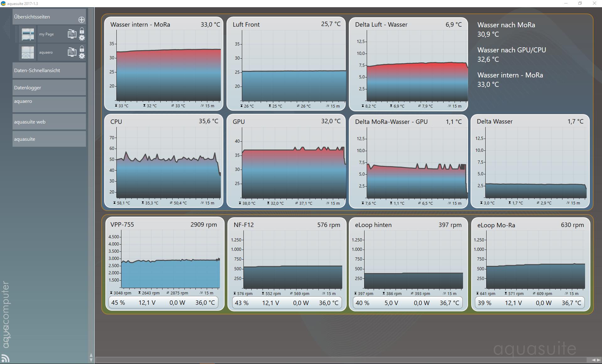602x364 pixels.
Task: Click the '2909 rpm' value of VPP-755
Action: [204, 225]
